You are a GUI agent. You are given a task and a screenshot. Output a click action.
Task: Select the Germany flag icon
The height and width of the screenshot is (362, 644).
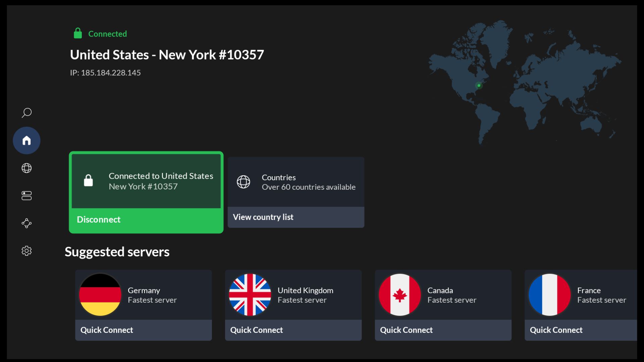coord(100,295)
